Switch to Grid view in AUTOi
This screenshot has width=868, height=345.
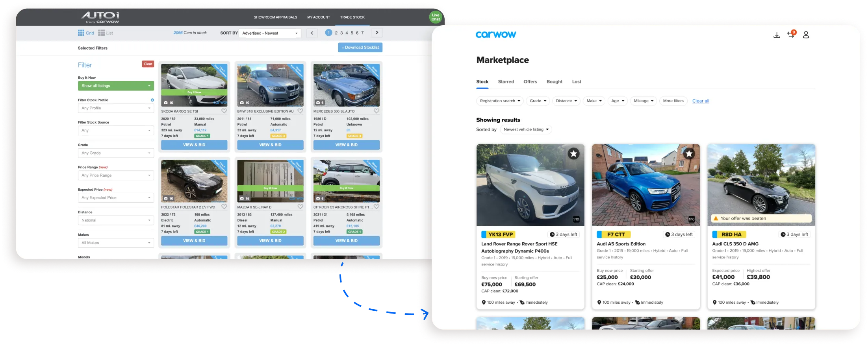pos(86,33)
